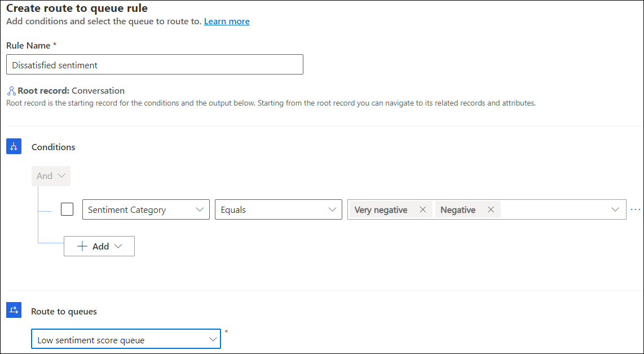The image size is (644, 354).
Task: Click the Route to queues icon
Action: tap(14, 310)
